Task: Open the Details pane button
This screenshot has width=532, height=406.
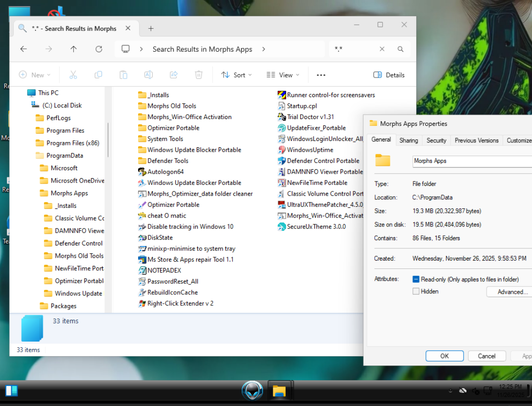Action: (x=389, y=75)
